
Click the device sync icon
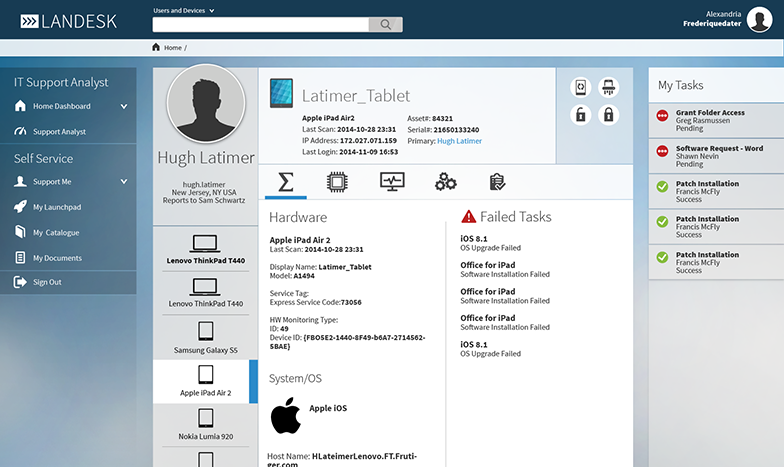pyautogui.click(x=582, y=88)
